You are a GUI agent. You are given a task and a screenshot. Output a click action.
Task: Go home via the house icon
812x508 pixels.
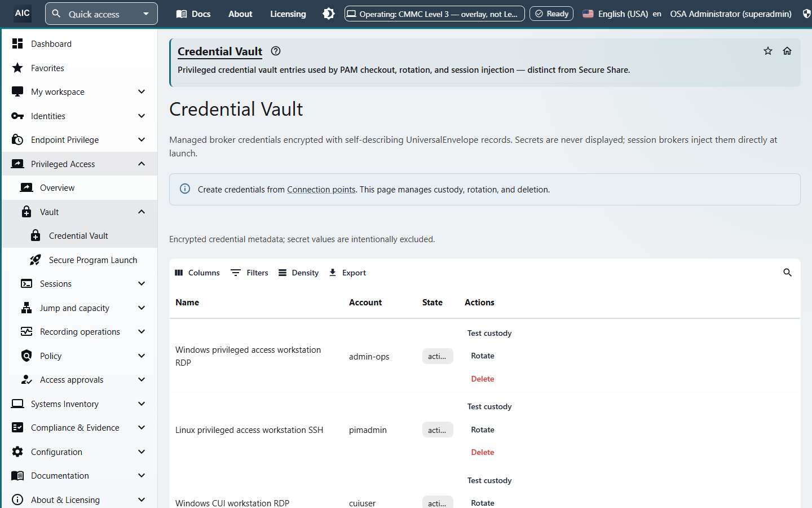[787, 51]
